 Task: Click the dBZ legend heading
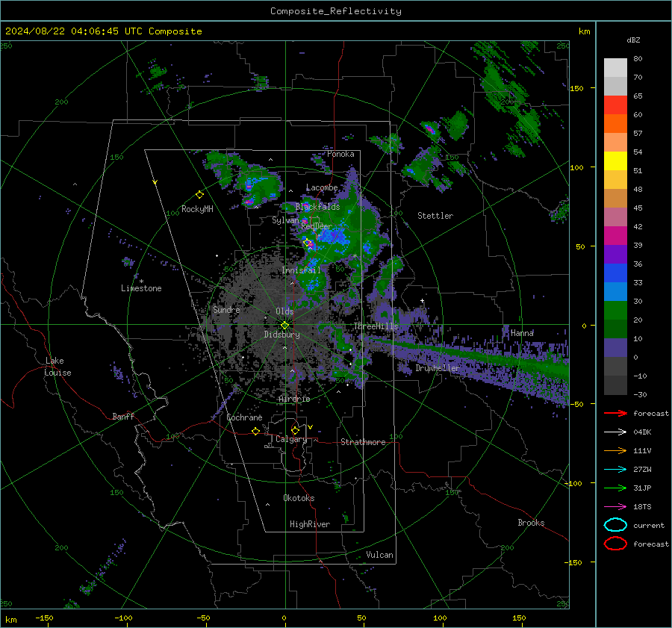[x=633, y=40]
